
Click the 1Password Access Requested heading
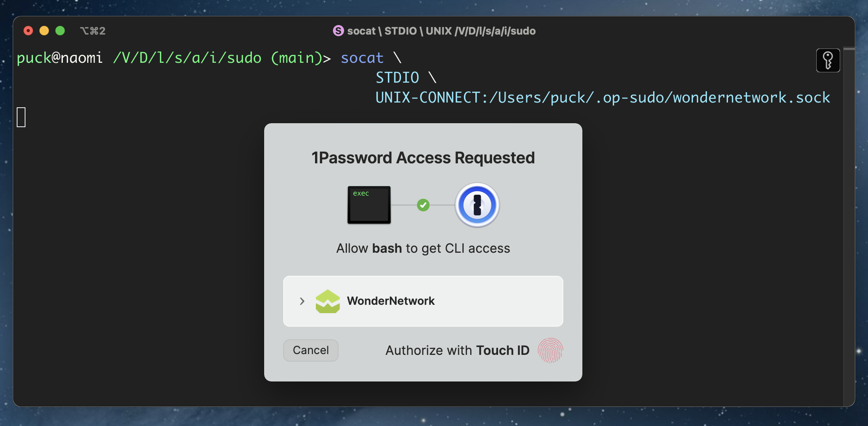pos(423,158)
